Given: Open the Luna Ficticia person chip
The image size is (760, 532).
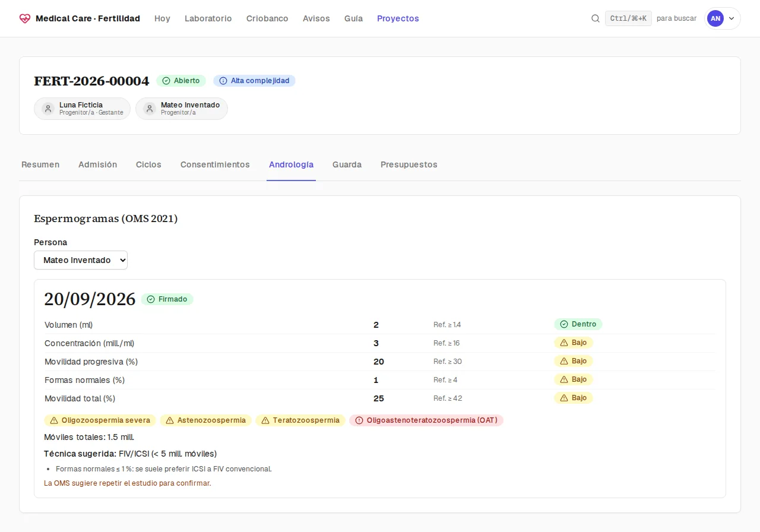Looking at the screenshot, I should click(82, 109).
